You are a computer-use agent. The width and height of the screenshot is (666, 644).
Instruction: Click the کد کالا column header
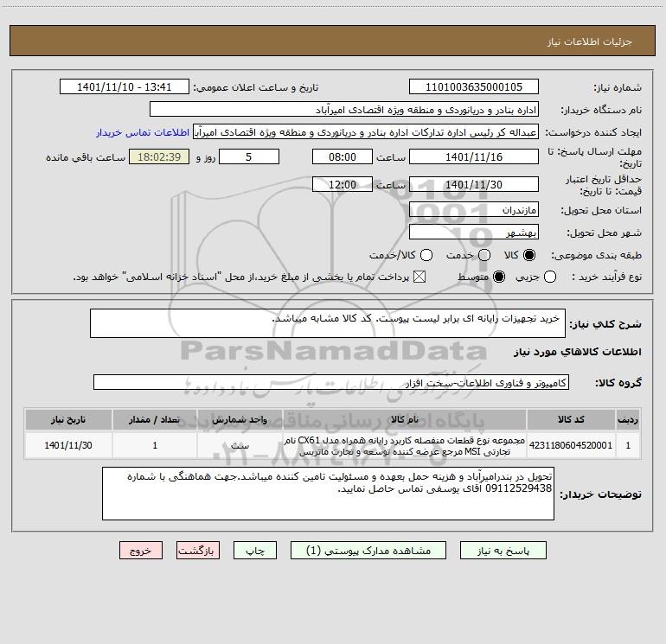tap(571, 419)
